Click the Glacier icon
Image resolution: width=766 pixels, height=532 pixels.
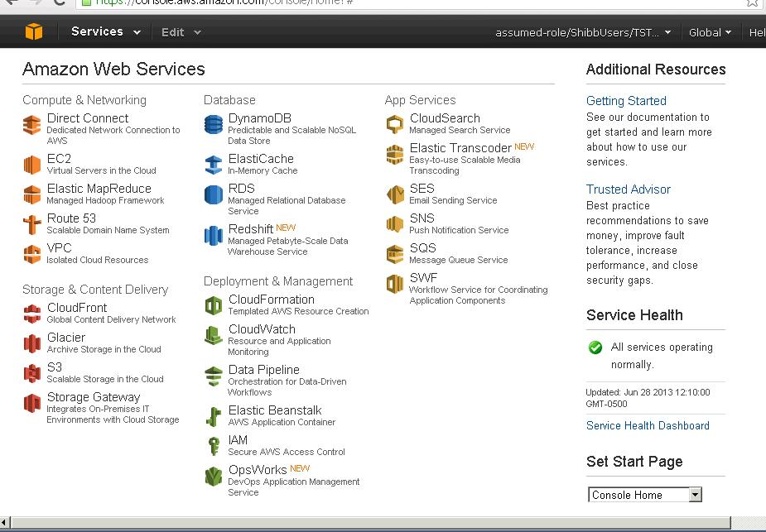pos(32,343)
